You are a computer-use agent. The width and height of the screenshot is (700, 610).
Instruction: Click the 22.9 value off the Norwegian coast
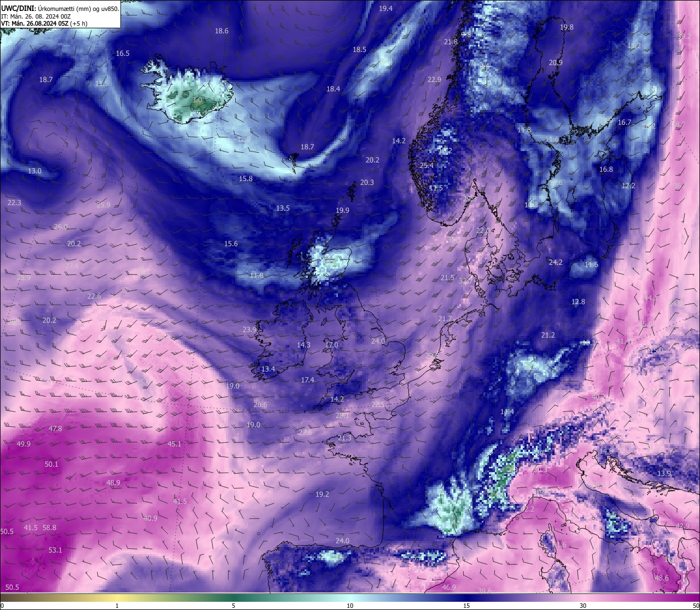pos(434,80)
